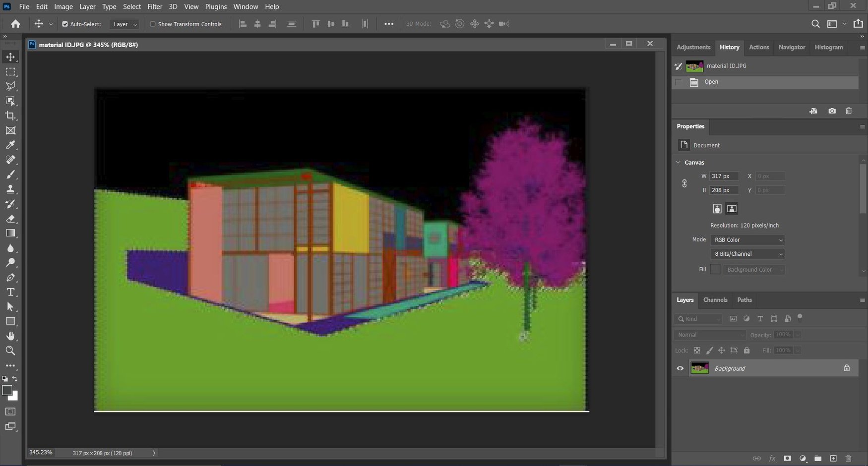Select the Open state in History

click(711, 82)
